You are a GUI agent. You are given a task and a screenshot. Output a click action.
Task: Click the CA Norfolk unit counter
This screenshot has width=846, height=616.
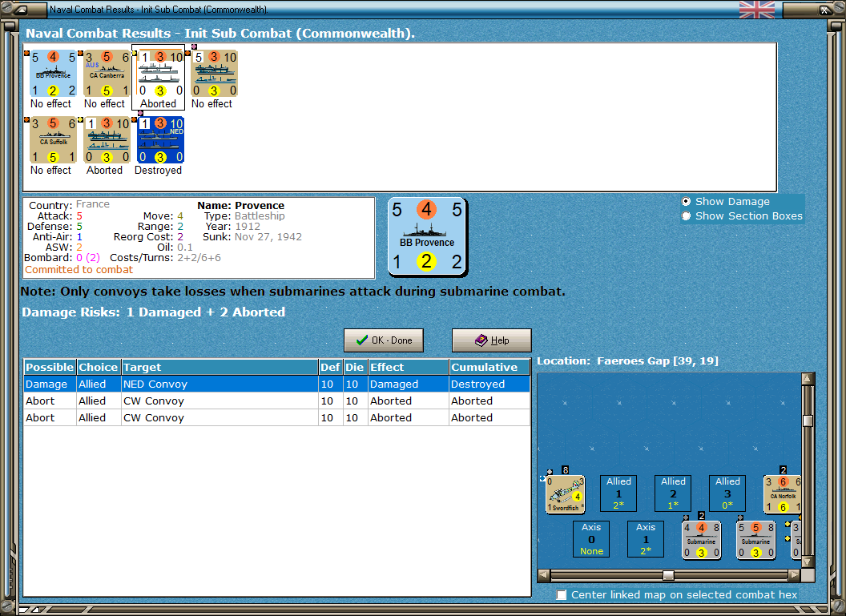[783, 493]
